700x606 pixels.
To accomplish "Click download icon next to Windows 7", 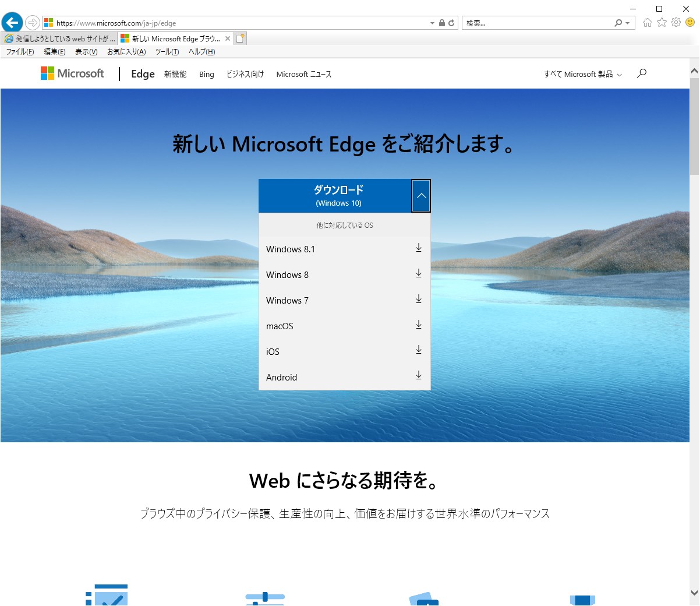I will (419, 300).
